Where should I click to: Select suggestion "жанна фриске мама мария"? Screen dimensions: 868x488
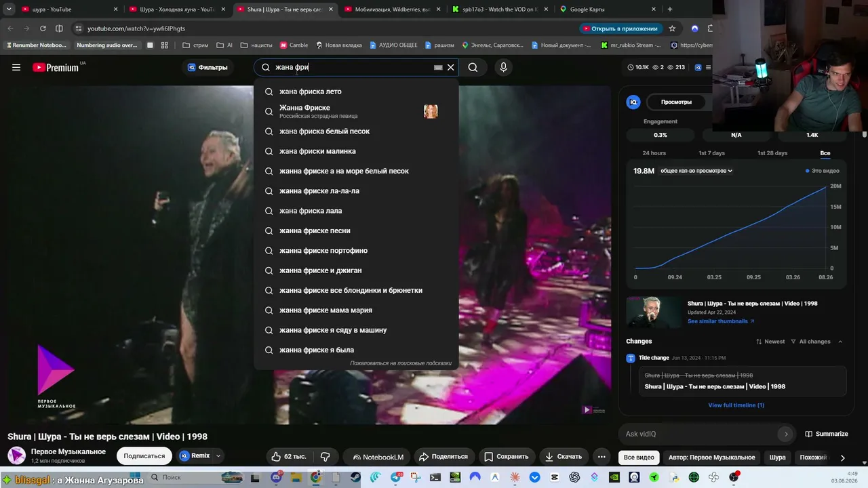pyautogui.click(x=356, y=310)
